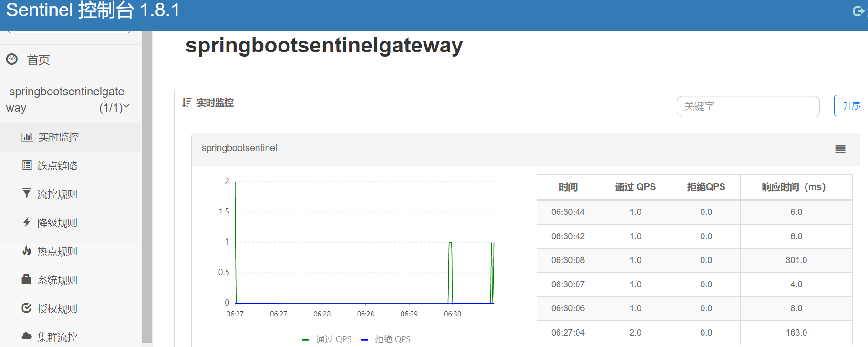The width and height of the screenshot is (868, 347).
Task: Click the 升序 sort button
Action: [x=851, y=106]
